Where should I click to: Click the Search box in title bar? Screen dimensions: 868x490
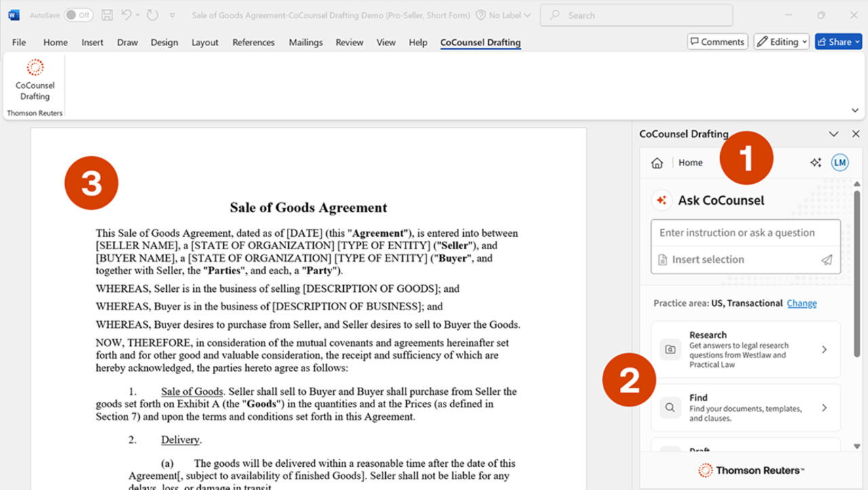pyautogui.click(x=636, y=15)
